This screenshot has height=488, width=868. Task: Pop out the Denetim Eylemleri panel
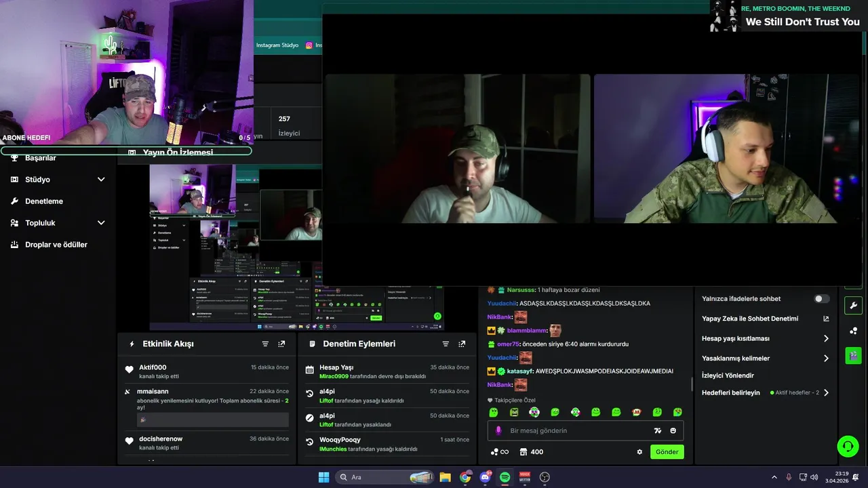point(462,344)
